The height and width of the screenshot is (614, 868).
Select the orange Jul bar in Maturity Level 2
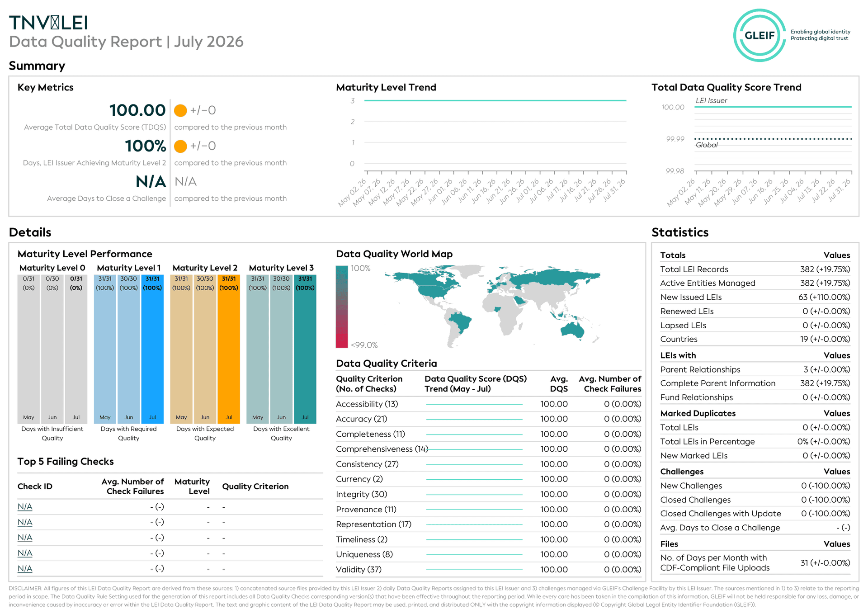point(229,349)
